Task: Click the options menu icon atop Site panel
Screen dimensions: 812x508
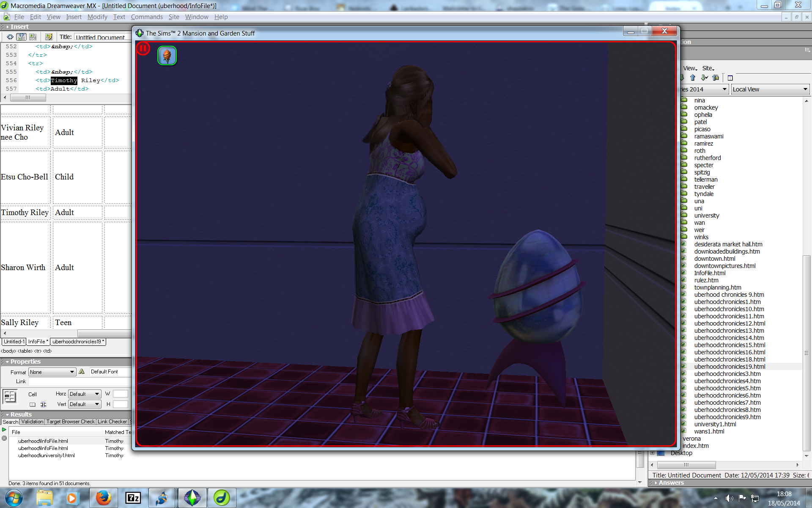Action: pos(807,50)
